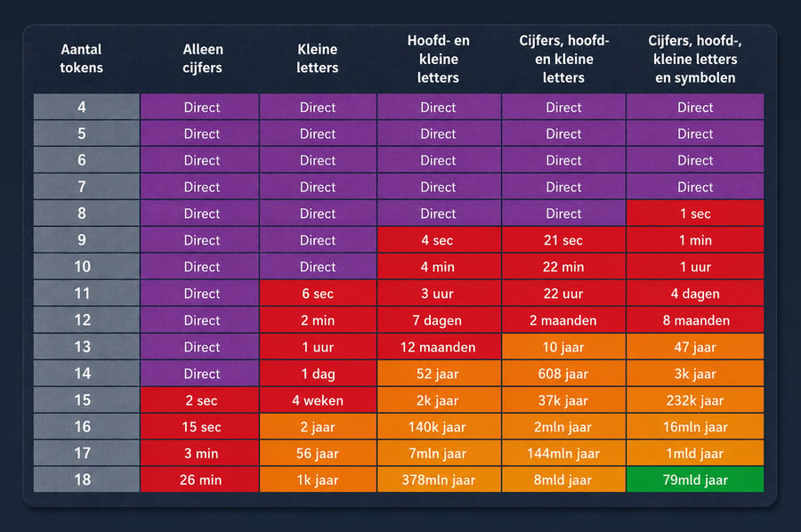This screenshot has width=801, height=532.
Task: Select the row label 18
Action: click(82, 480)
